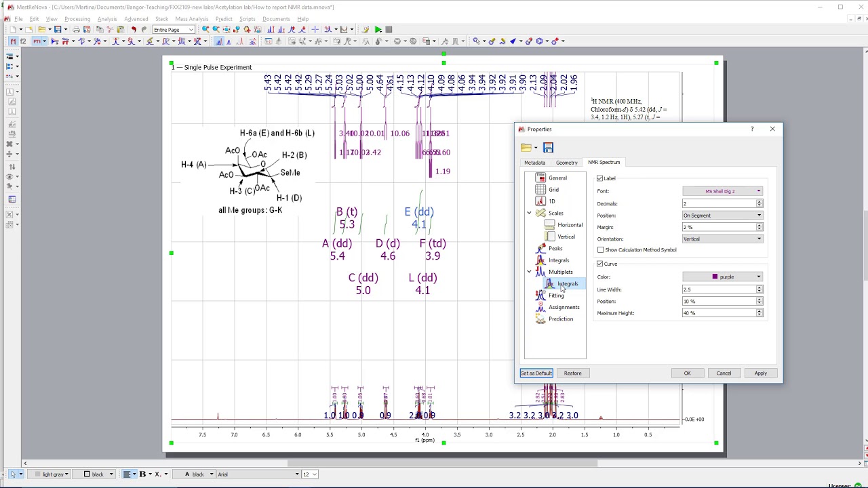Select Vertical under Scales

point(566,237)
